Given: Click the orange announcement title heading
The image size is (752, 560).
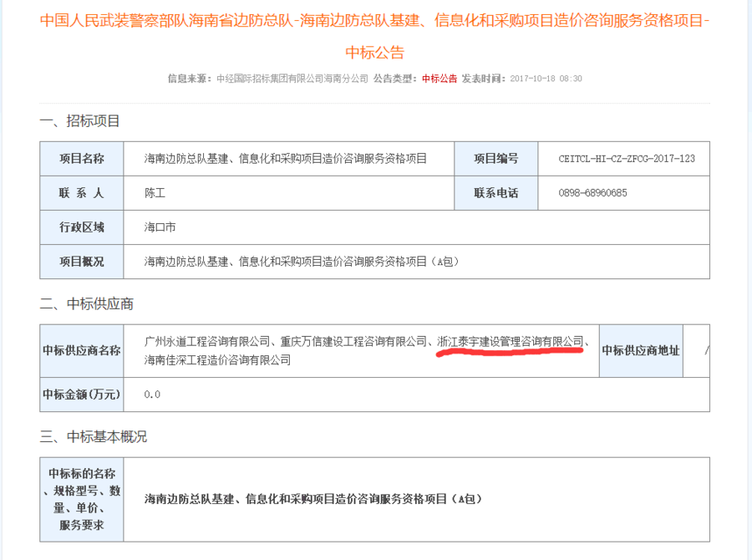Looking at the screenshot, I should point(374,36).
